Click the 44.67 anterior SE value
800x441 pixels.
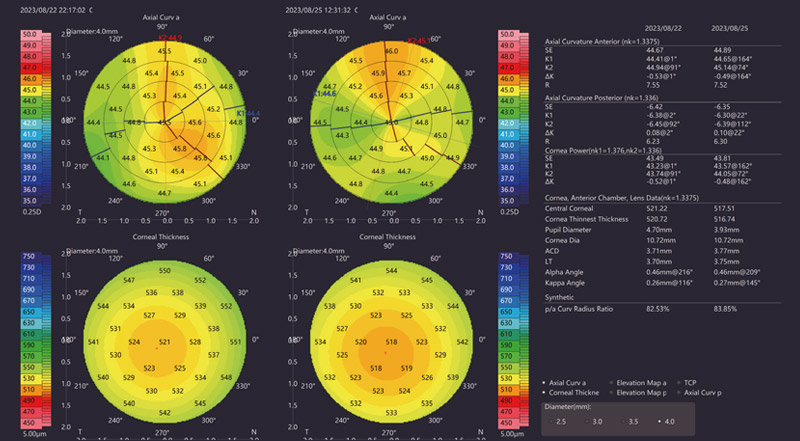(654, 50)
